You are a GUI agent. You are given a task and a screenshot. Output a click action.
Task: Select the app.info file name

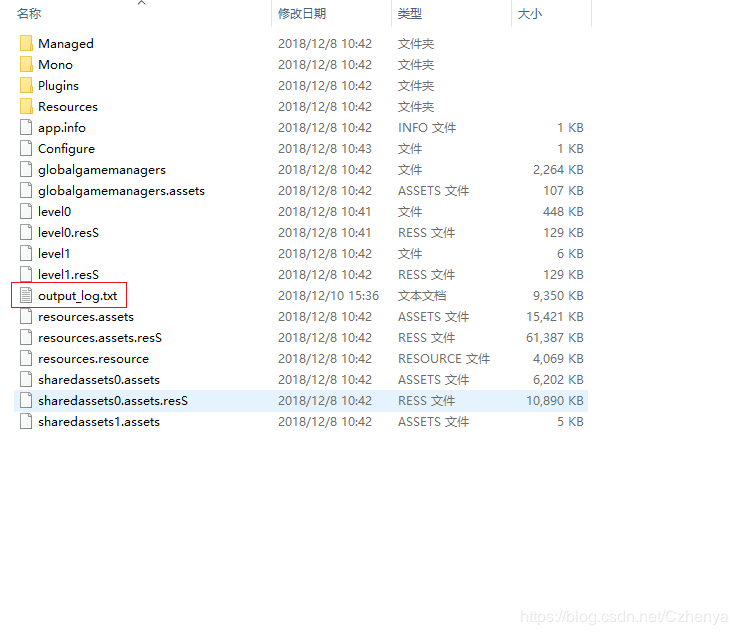[x=62, y=128]
